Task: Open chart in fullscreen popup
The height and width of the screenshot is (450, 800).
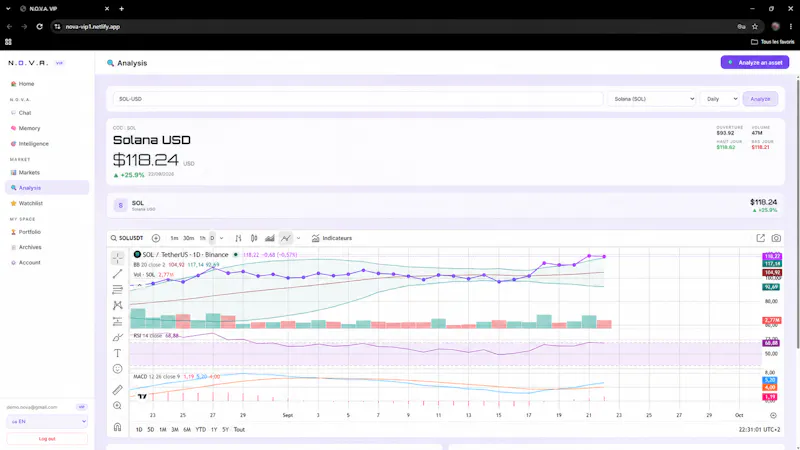Action: (x=761, y=238)
